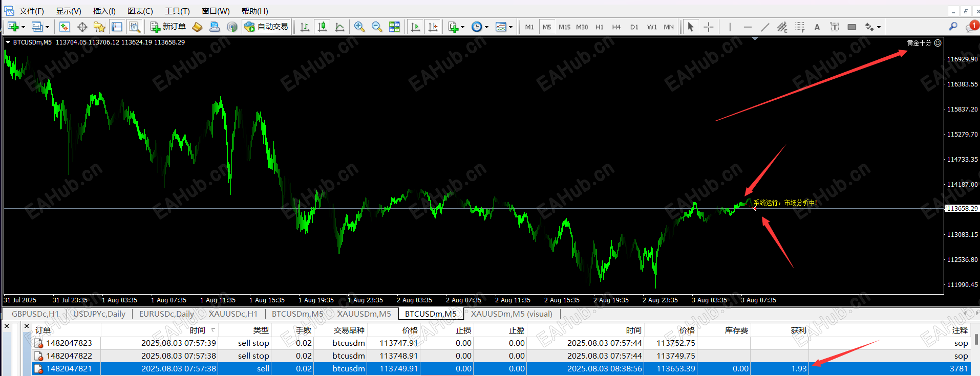
Task: Toggle the Data Window crosshair-circle icon
Action: [82, 27]
